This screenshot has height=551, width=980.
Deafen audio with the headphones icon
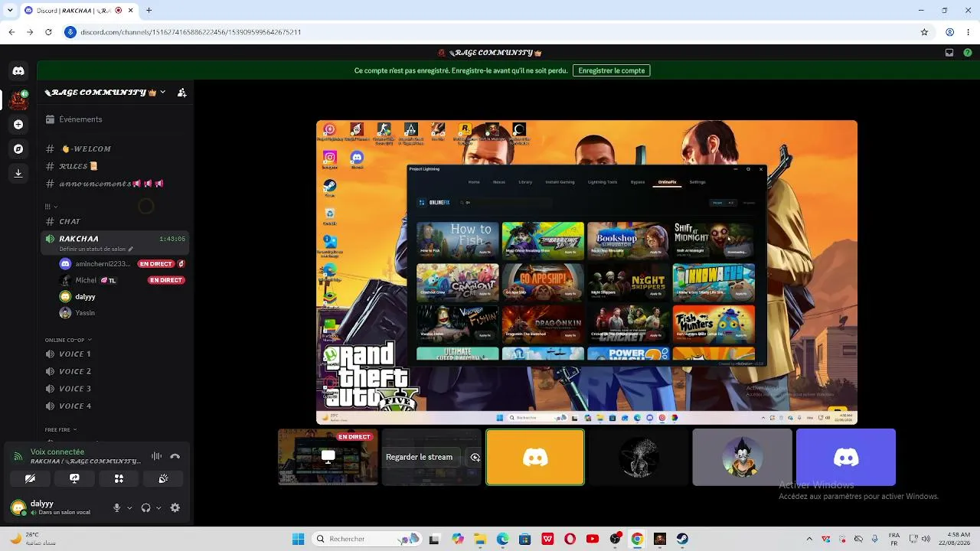145,507
